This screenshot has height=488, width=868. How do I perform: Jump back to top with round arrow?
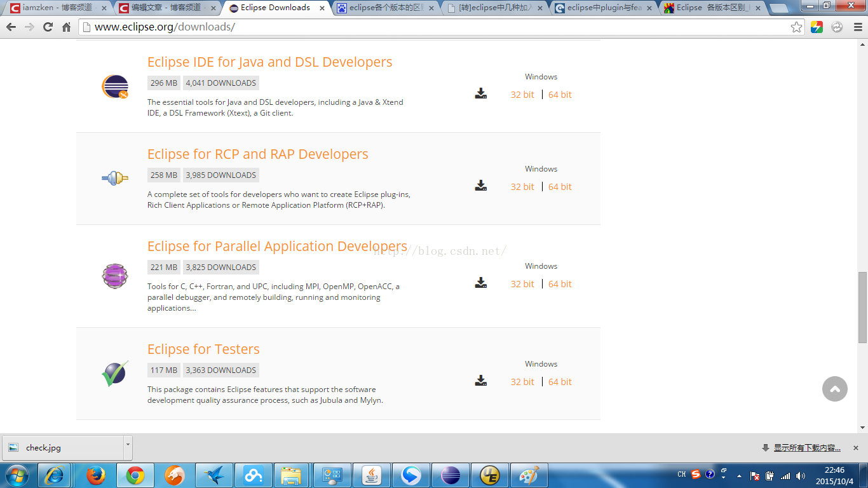tap(835, 389)
